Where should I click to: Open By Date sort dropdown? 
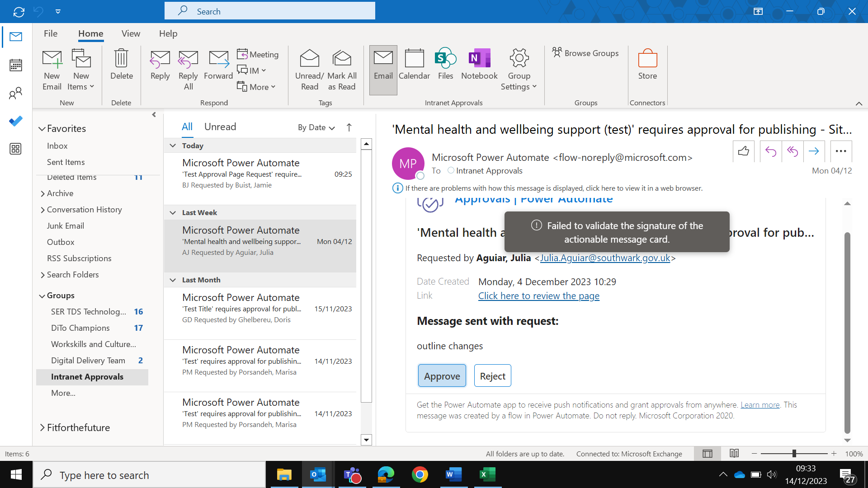pyautogui.click(x=316, y=127)
